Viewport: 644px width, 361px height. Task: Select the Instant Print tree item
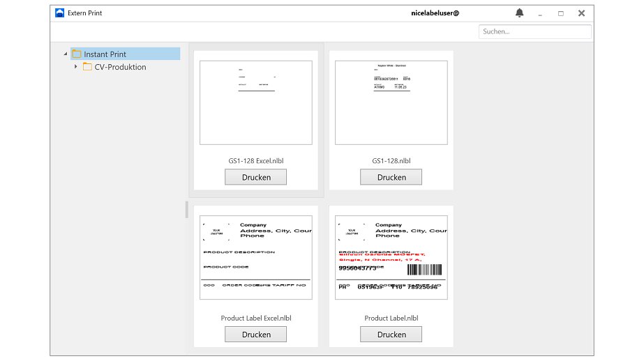tap(105, 54)
